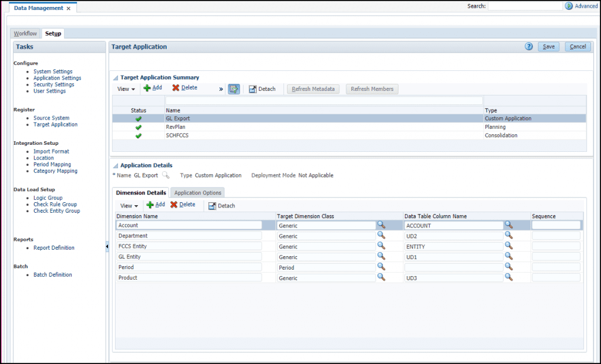
Task: Delete the selected target application
Action: click(185, 88)
